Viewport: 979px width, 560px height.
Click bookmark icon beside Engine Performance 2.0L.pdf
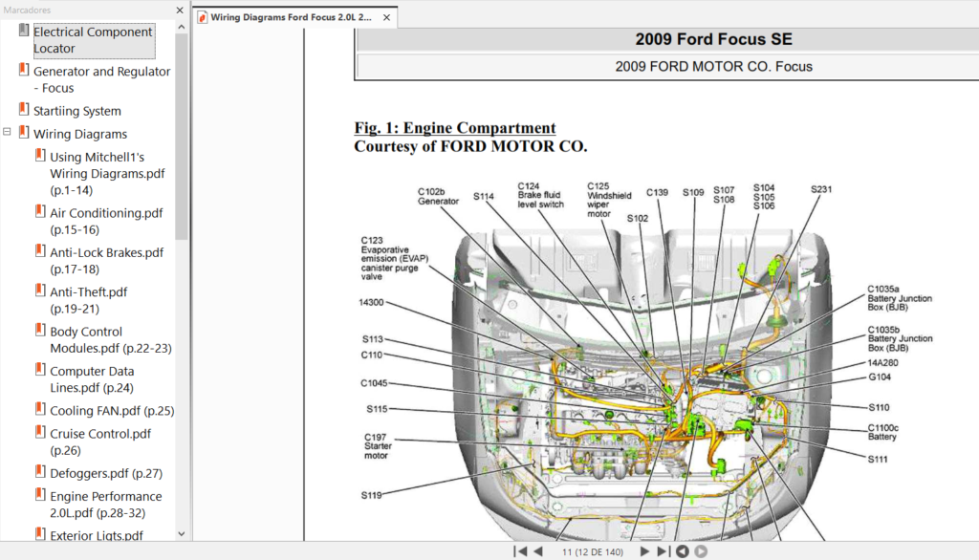tap(40, 495)
